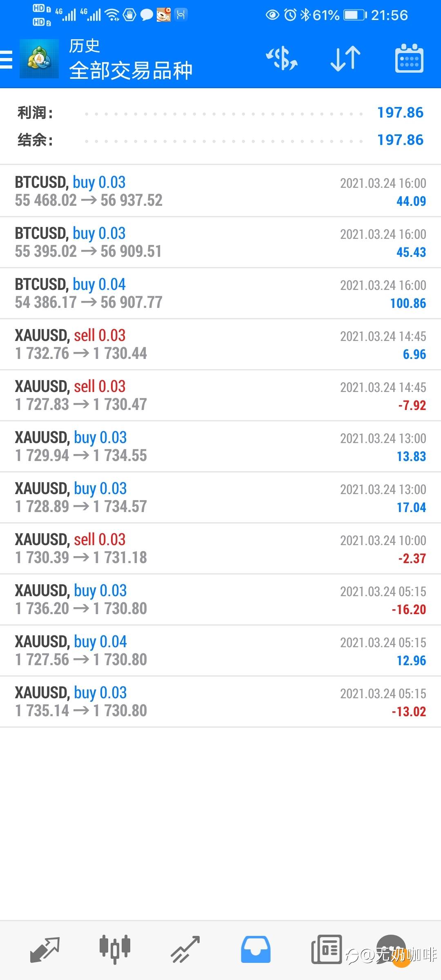
Task: Open the hamburger side menu
Action: click(7, 60)
